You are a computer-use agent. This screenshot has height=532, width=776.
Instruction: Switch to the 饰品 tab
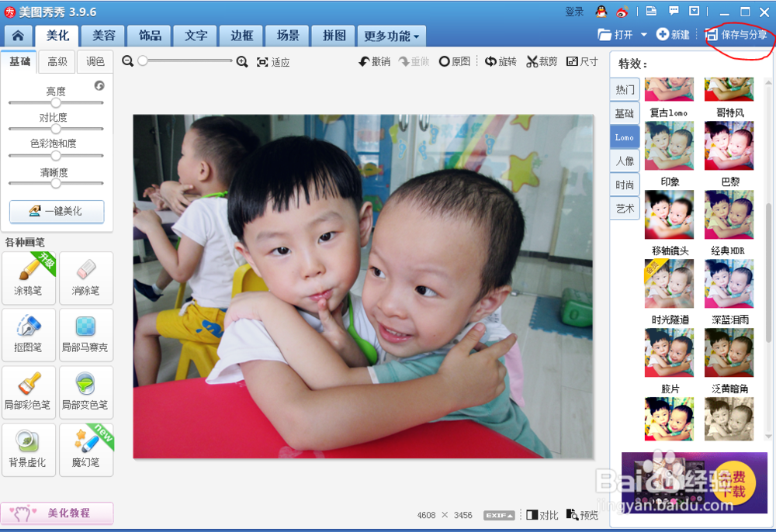[x=150, y=36]
